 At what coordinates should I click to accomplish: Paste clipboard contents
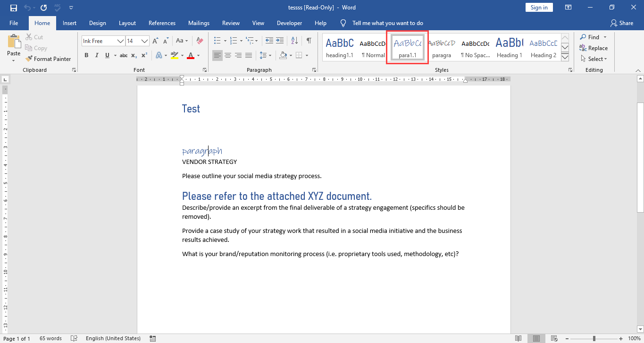[14, 43]
